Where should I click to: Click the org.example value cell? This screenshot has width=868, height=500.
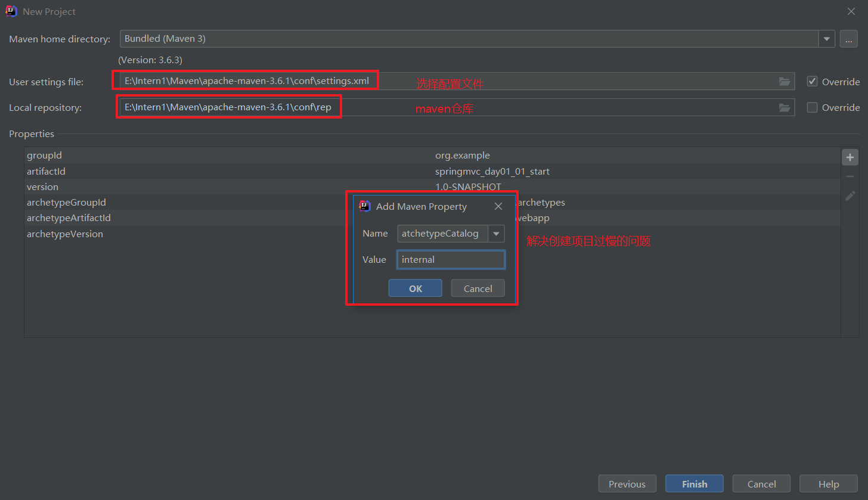(x=463, y=156)
